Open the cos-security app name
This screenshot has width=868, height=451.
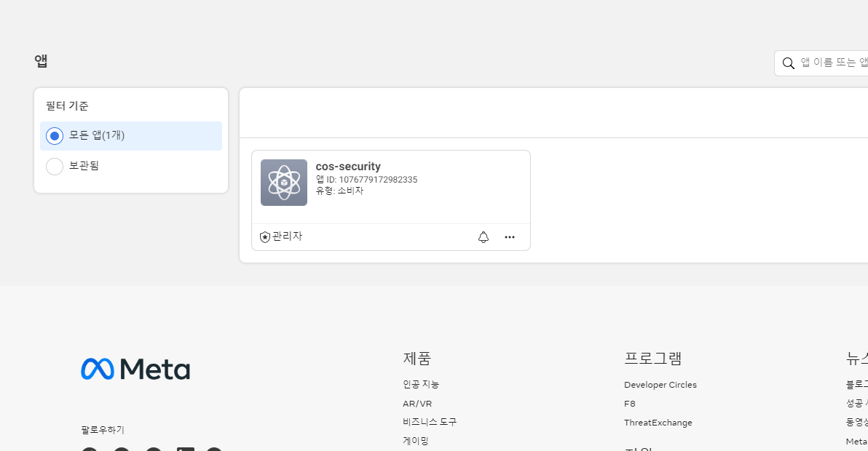tap(348, 167)
